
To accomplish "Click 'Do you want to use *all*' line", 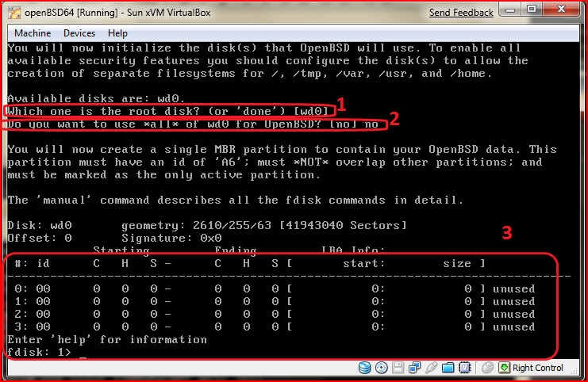I will tap(193, 124).
